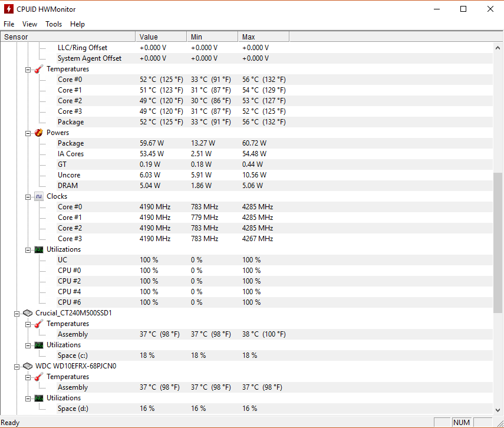Click the 4267 MHz max clock value
The width and height of the screenshot is (504, 428).
tap(258, 239)
